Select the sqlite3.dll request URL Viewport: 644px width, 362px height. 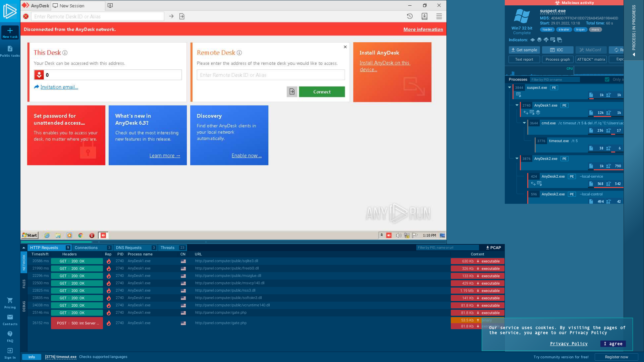click(227, 261)
